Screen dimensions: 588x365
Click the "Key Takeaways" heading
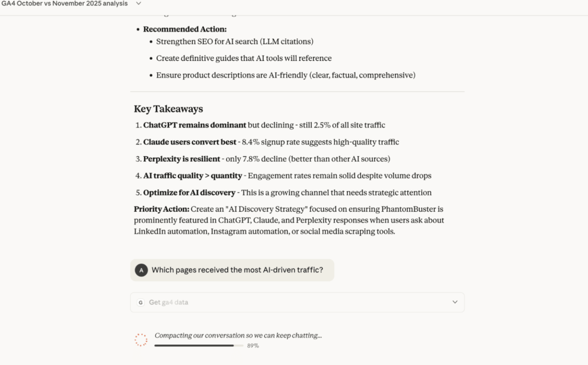click(168, 108)
